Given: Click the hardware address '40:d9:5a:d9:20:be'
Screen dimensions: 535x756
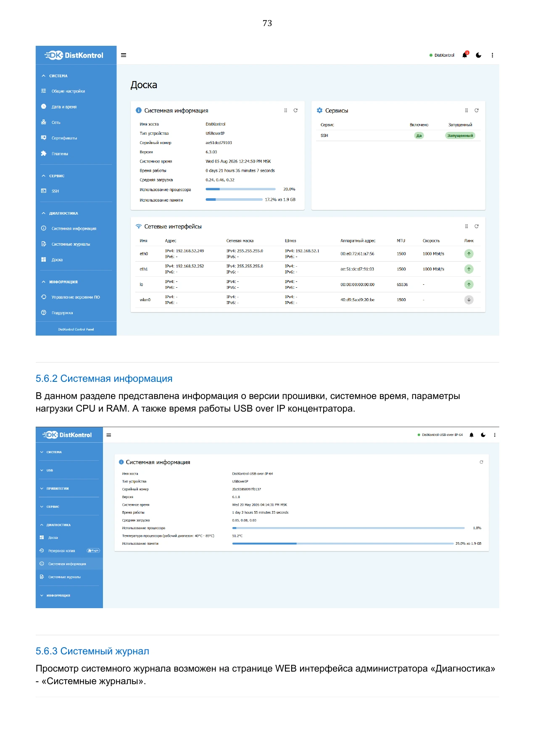Looking at the screenshot, I should click(x=357, y=300).
